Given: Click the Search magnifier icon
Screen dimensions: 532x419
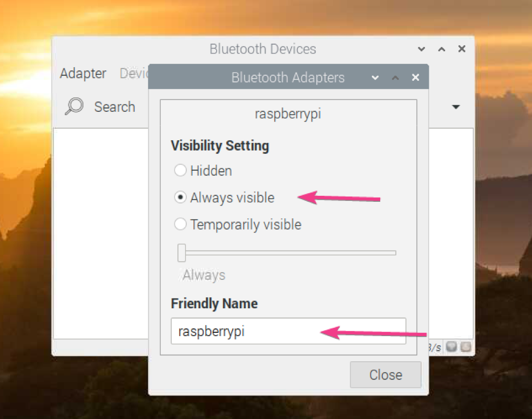Looking at the screenshot, I should click(x=74, y=106).
